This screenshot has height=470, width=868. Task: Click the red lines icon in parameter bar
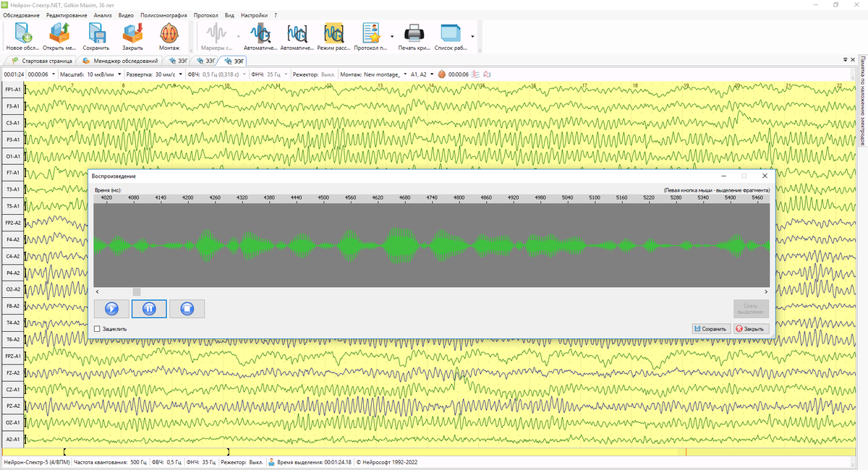coord(476,74)
